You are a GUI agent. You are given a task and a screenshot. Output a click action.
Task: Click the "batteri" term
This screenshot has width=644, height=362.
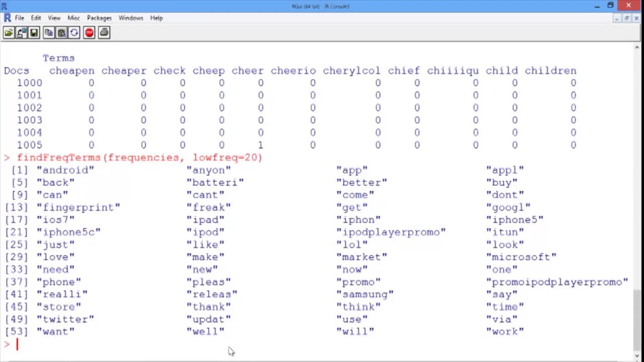tap(215, 183)
